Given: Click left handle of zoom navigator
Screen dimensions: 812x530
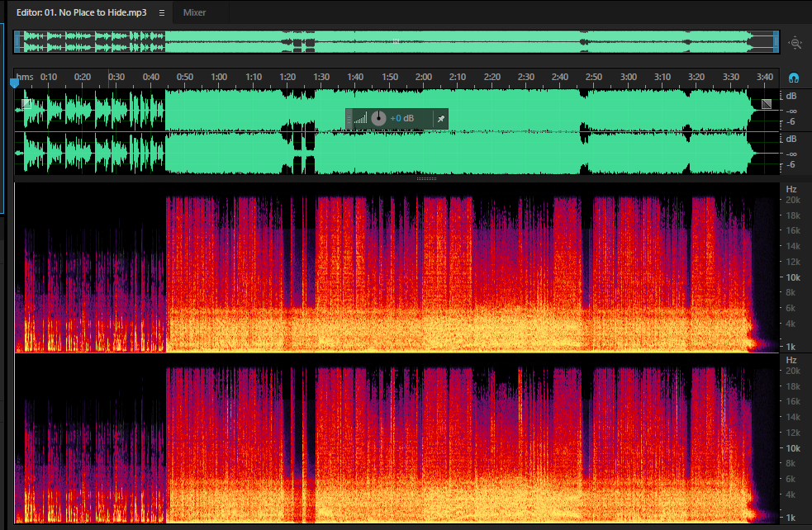Looking at the screenshot, I should click(17, 42).
